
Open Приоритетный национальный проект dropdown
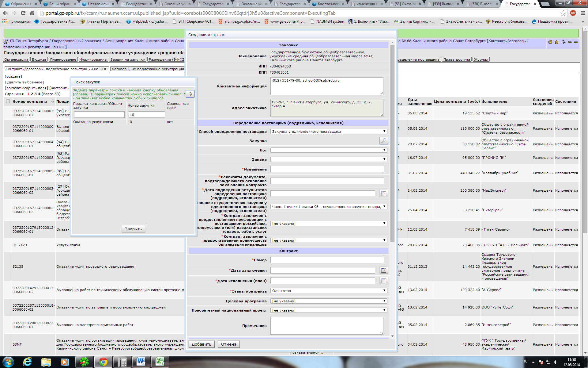tap(329, 310)
